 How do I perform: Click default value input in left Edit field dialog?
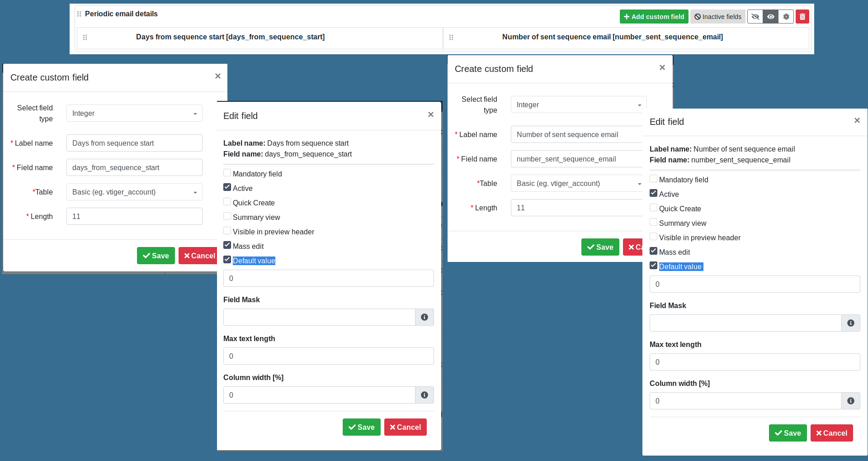[329, 278]
